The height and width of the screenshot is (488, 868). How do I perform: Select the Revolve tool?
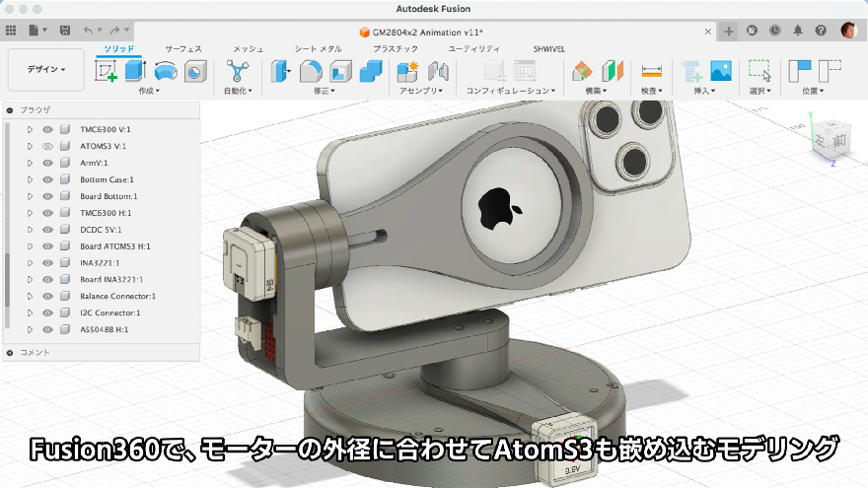pyautogui.click(x=166, y=71)
